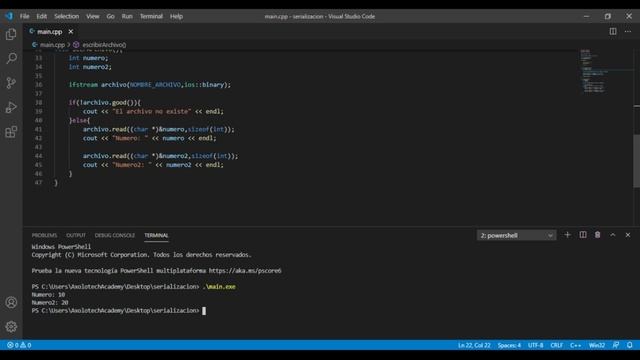
Task: Click escribirArchivo() in the breadcrumb
Action: pos(104,45)
